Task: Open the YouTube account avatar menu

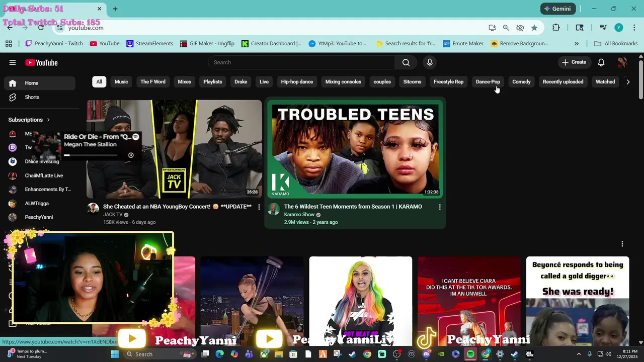Action: click(622, 62)
